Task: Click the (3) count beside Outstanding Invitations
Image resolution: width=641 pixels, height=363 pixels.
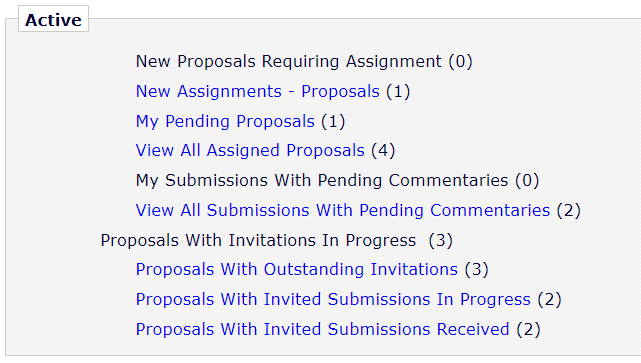Action: point(476,270)
